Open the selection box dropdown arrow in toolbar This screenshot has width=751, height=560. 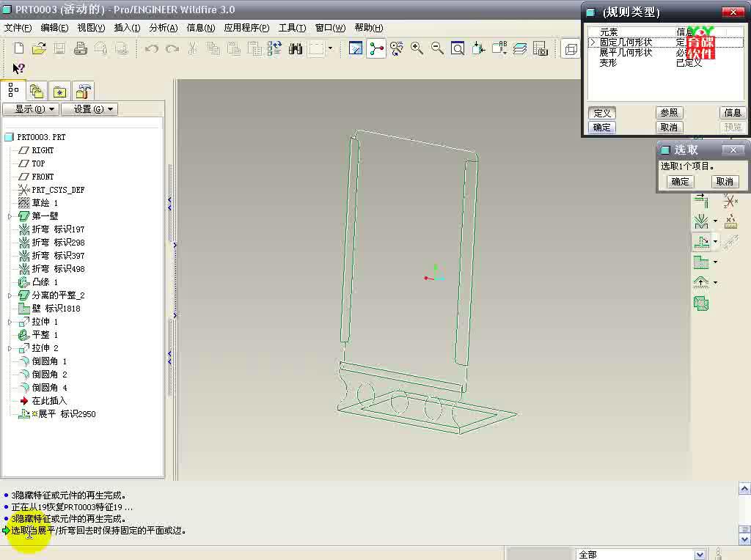pyautogui.click(x=330, y=48)
